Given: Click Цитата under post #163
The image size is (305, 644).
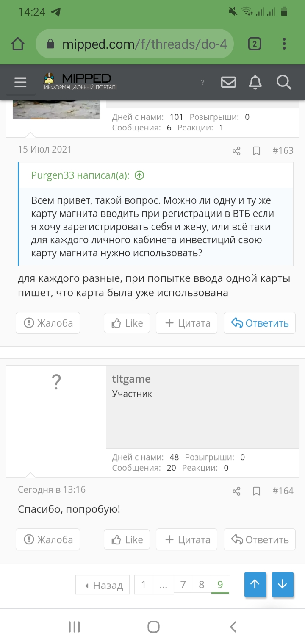Looking at the screenshot, I should [x=186, y=323].
